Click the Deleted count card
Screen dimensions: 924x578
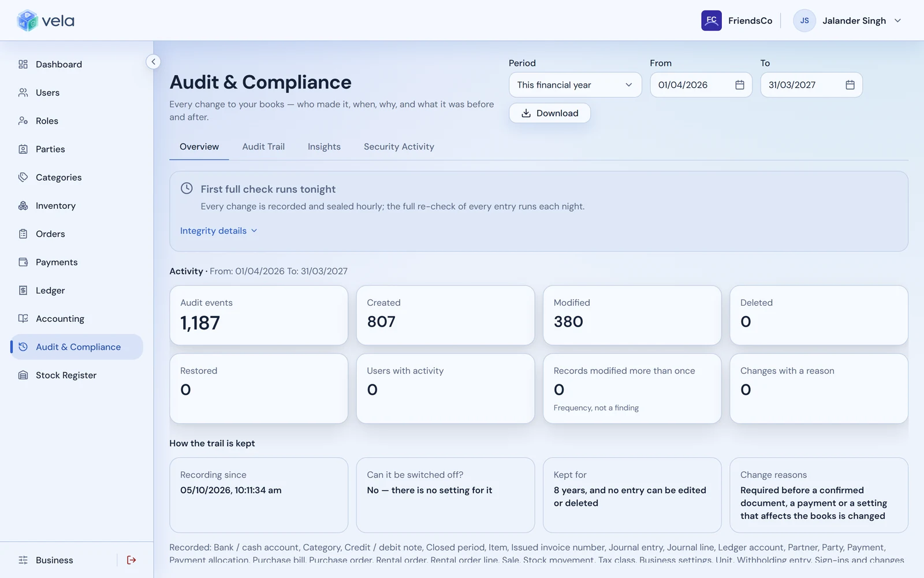point(819,316)
